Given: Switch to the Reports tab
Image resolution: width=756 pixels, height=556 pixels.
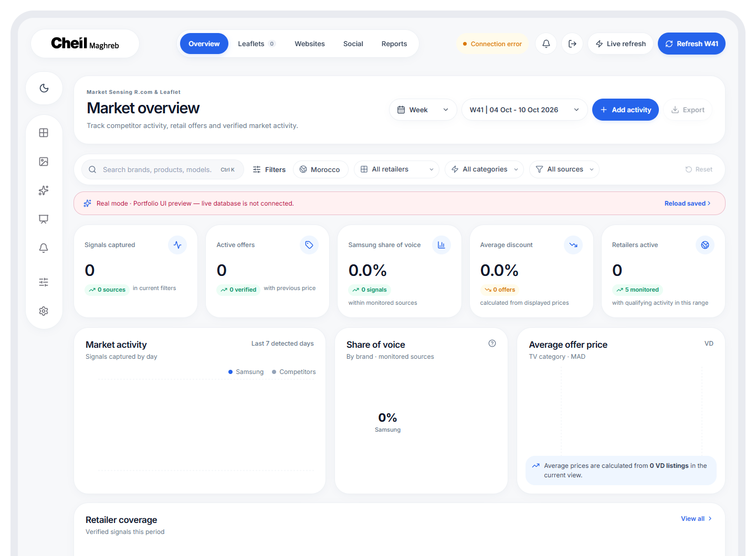Looking at the screenshot, I should (394, 44).
